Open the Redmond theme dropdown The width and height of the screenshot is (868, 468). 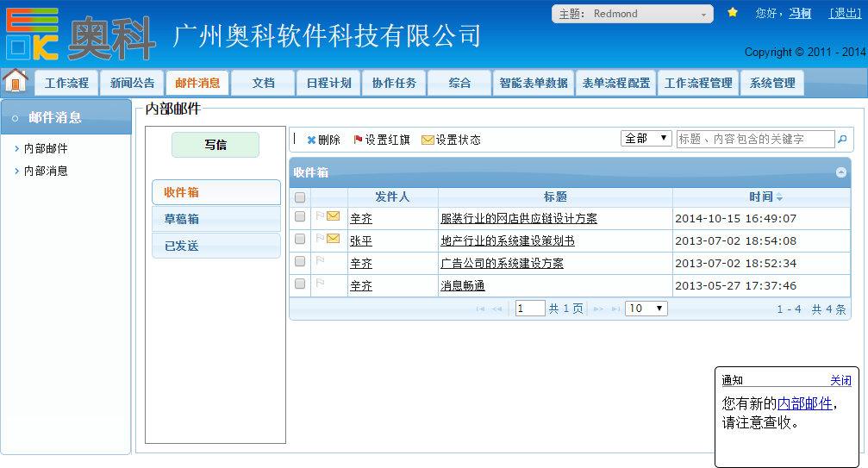coord(633,15)
